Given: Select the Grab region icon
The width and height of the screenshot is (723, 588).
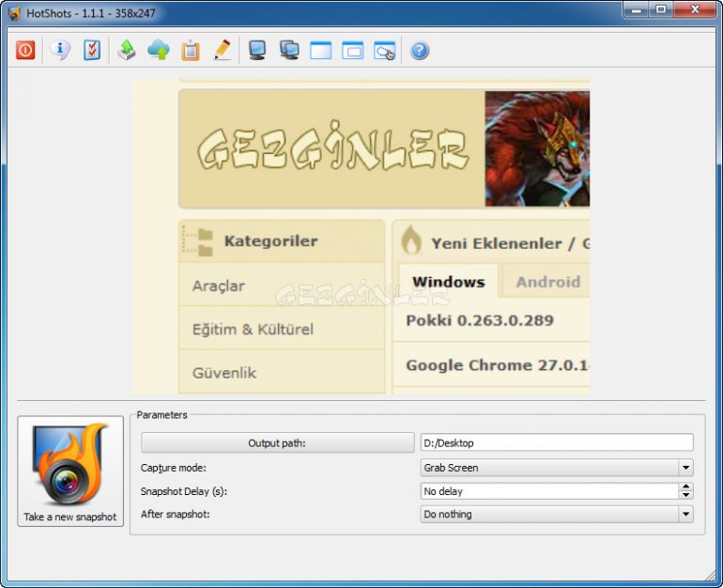Looking at the screenshot, I should click(x=353, y=51).
